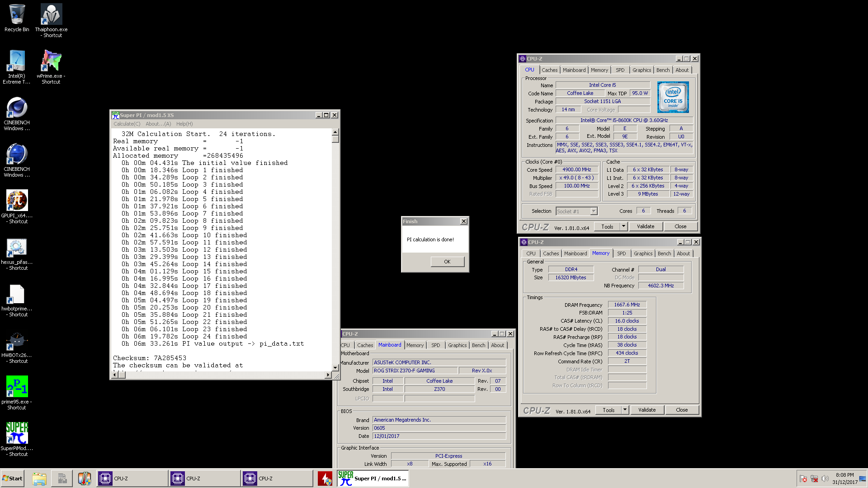Switch to SPD tab in top CPU-Z
This screenshot has height=488, width=868.
[x=620, y=70]
